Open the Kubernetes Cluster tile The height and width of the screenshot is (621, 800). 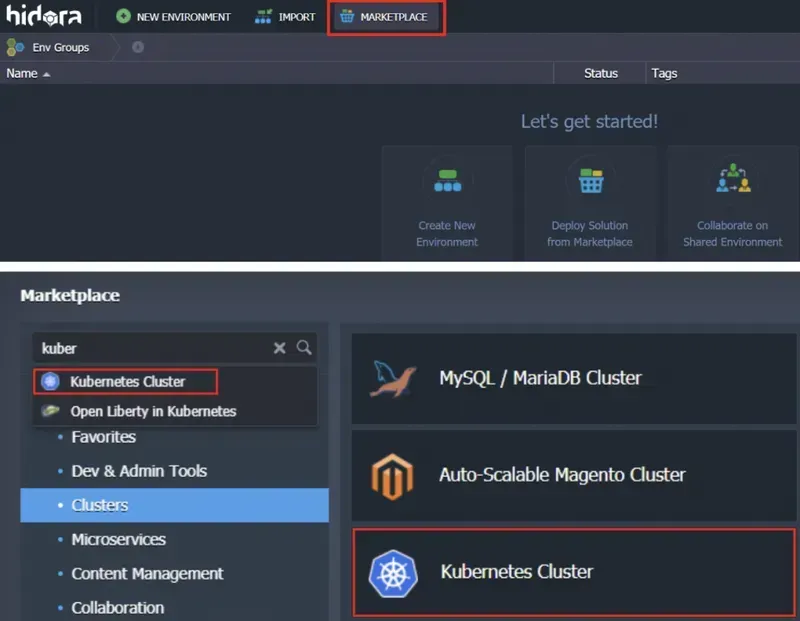tap(574, 572)
